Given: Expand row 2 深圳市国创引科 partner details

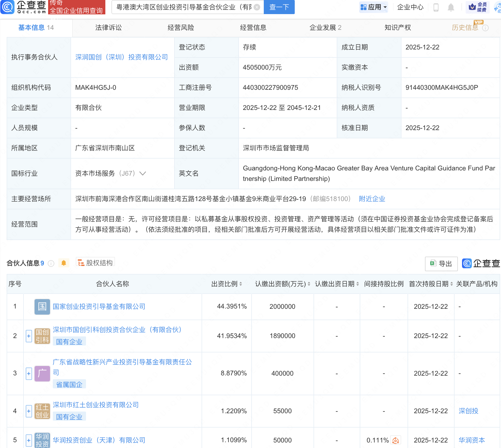Looking at the screenshot, I should pyautogui.click(x=29, y=336).
